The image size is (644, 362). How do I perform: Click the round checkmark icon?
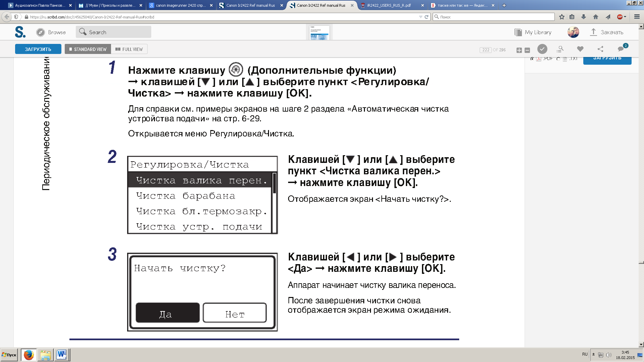tap(542, 49)
